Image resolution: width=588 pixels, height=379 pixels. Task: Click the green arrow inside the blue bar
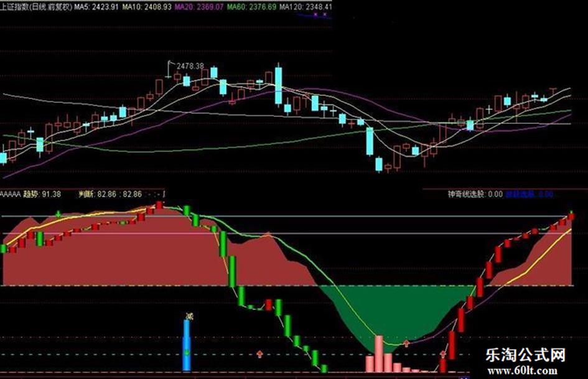(187, 352)
